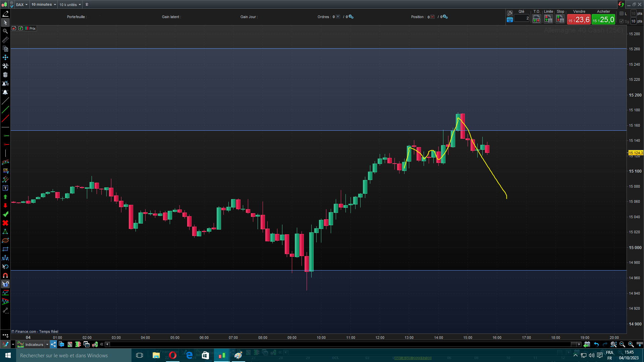
Task: Click the blue share icon in bottom toolbar
Action: [54, 344]
